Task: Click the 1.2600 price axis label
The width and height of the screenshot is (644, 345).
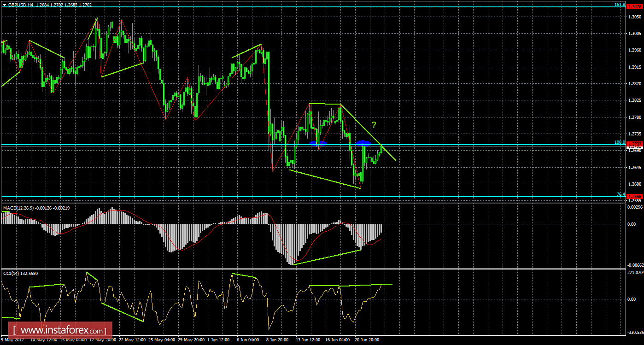Action: [635, 184]
